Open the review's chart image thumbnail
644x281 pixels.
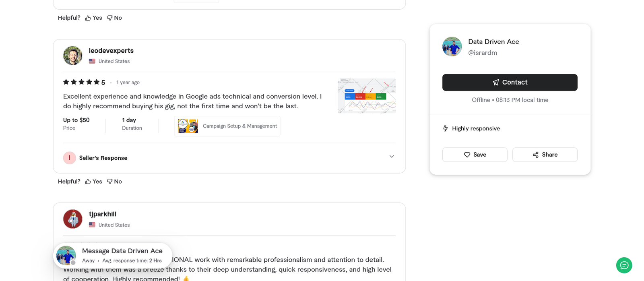tap(367, 96)
